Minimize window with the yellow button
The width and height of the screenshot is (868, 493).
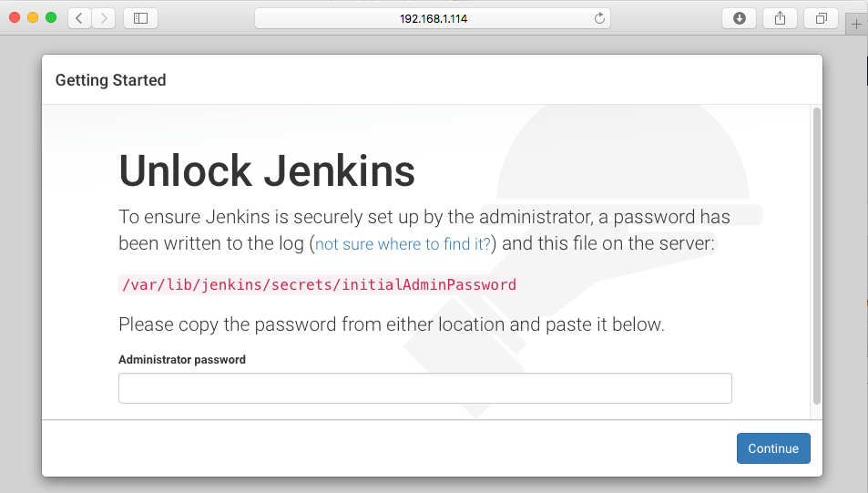coord(33,17)
